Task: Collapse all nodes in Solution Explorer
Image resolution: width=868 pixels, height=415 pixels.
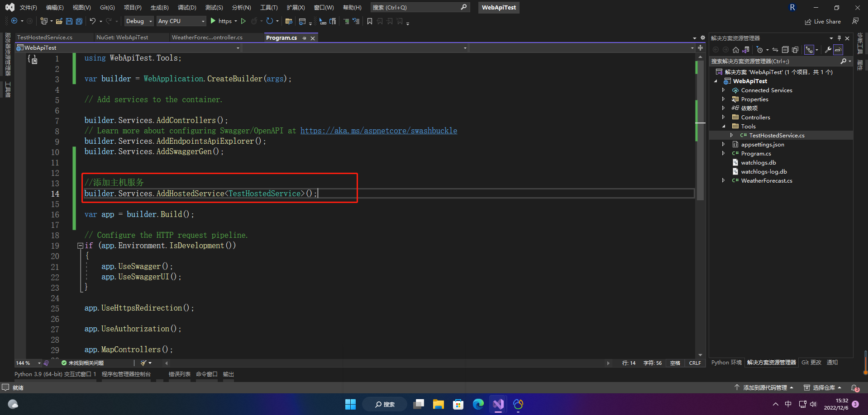Action: [785, 50]
